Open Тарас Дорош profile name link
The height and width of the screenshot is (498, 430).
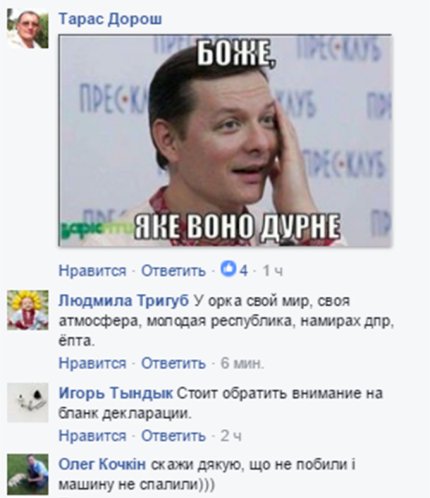110,19
